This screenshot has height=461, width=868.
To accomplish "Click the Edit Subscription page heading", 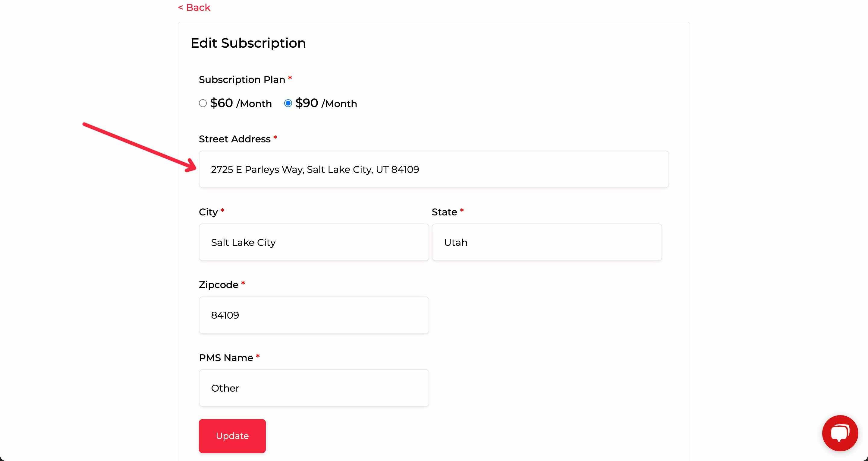I will click(x=248, y=43).
